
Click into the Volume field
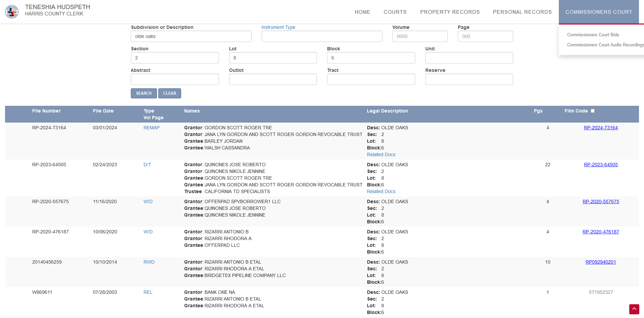(x=420, y=36)
